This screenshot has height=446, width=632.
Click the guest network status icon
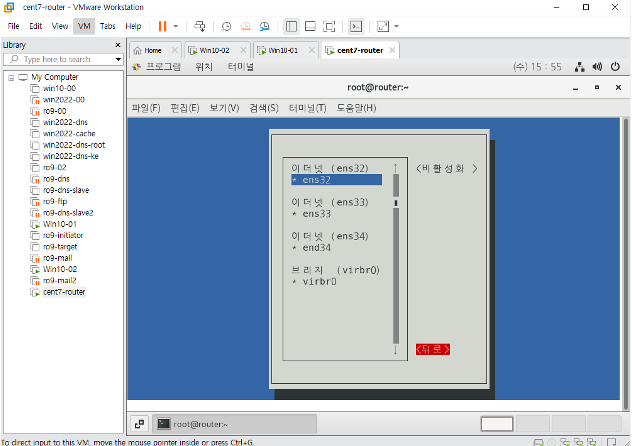coord(580,67)
